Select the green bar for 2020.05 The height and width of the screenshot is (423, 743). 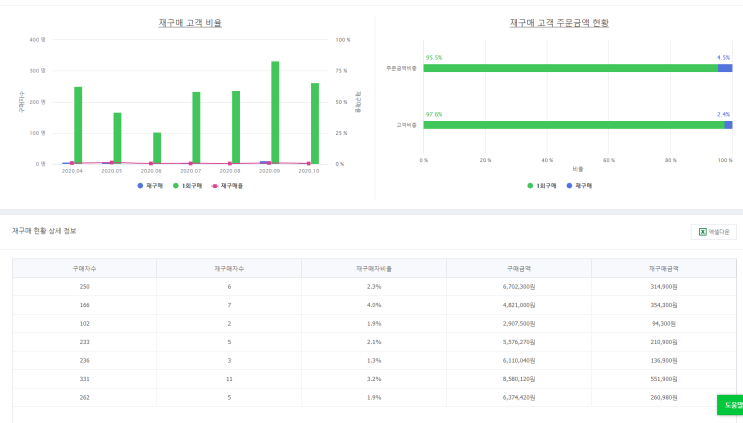pyautogui.click(x=118, y=138)
